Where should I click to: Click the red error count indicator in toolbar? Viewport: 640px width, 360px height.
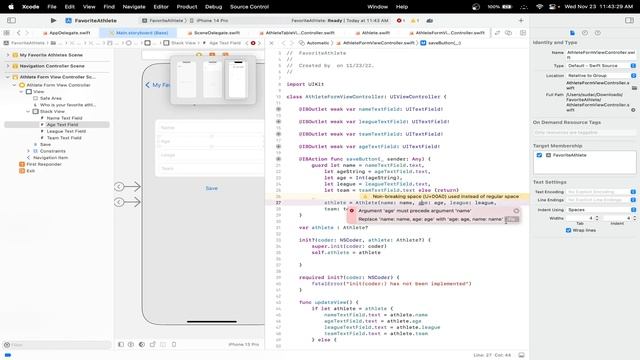[400, 20]
